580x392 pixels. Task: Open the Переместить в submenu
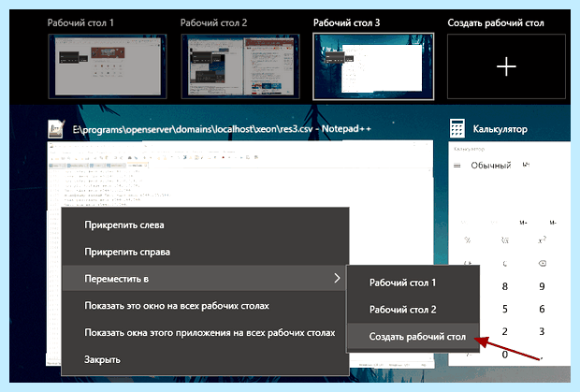pos(205,279)
